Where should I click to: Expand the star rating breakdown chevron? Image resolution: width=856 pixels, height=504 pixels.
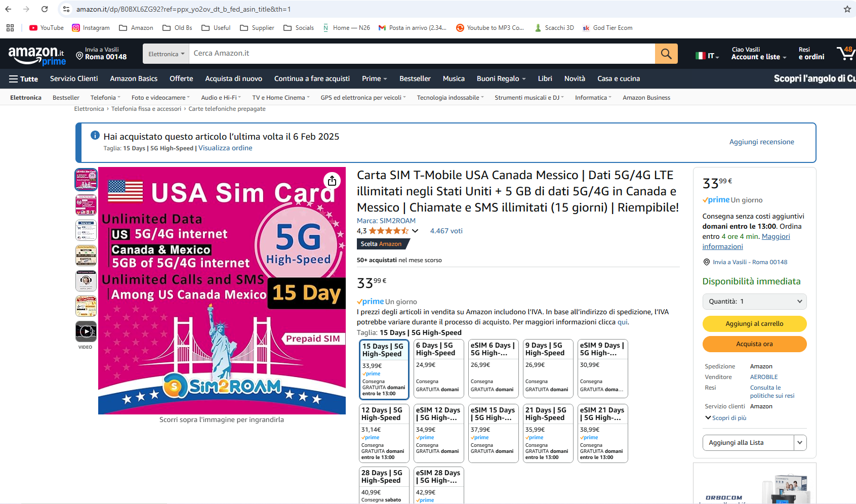pos(415,231)
